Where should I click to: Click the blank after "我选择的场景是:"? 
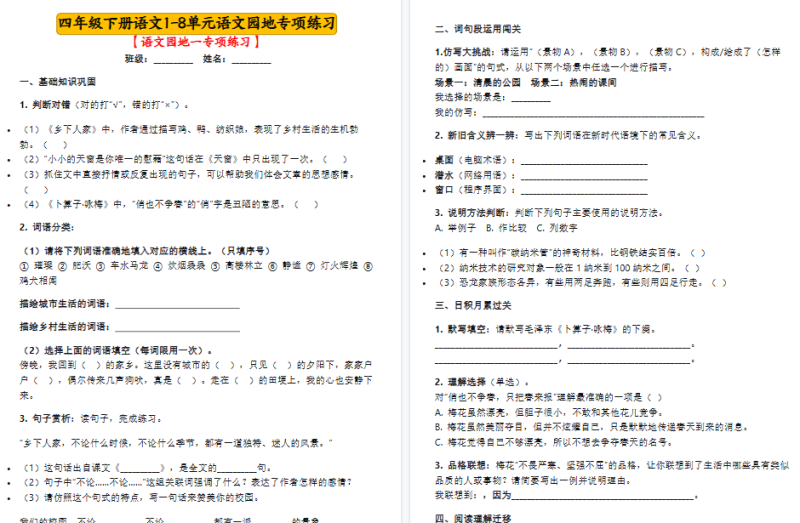pyautogui.click(x=531, y=97)
